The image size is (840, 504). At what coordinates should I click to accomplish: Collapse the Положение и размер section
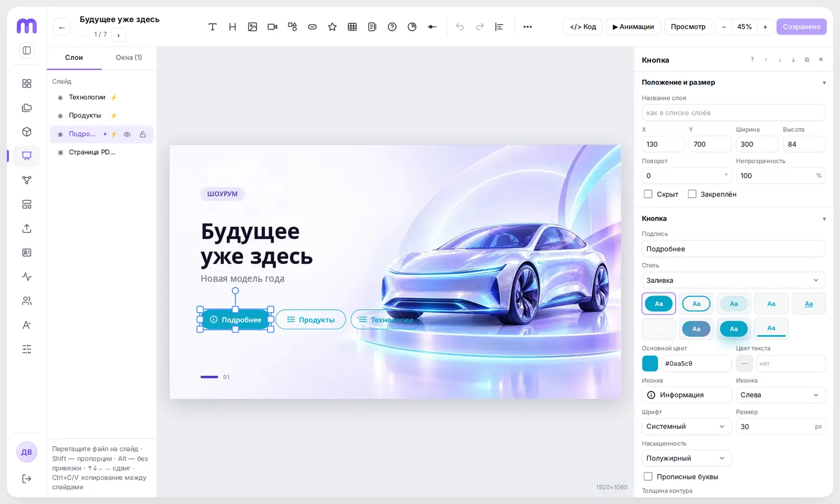point(824,83)
